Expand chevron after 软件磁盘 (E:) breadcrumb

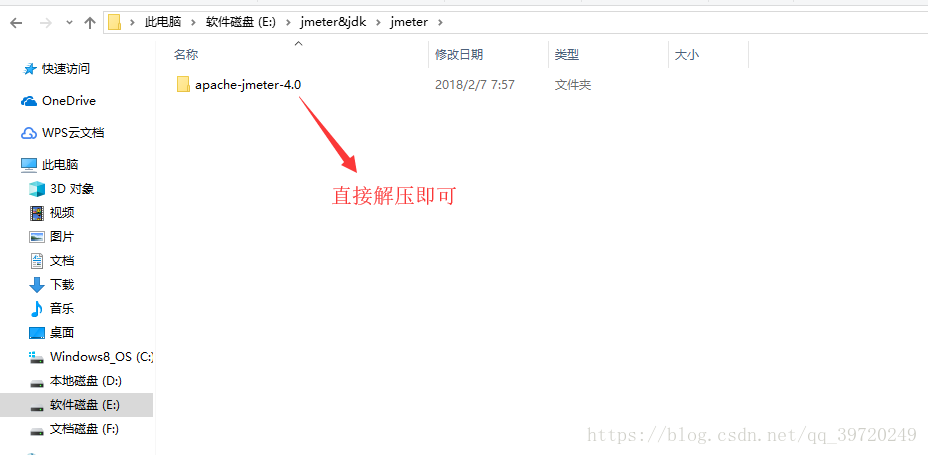click(288, 22)
